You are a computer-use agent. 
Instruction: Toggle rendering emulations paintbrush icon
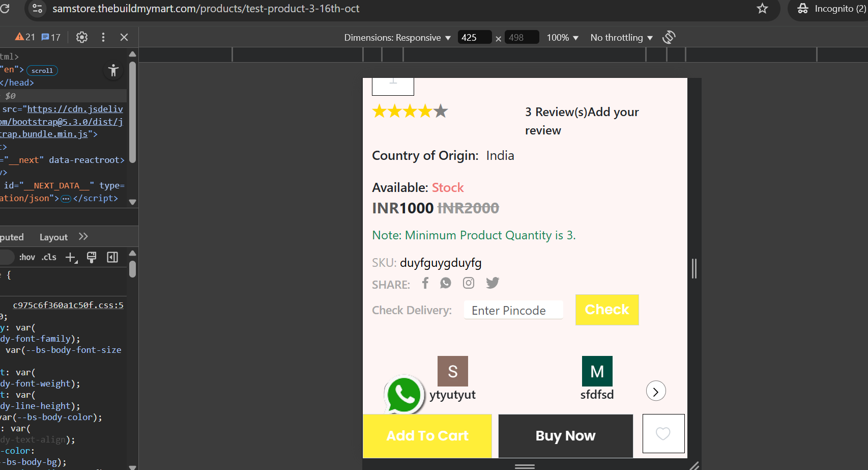click(x=92, y=257)
